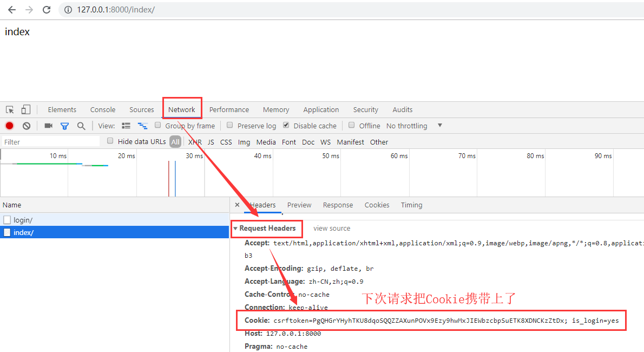This screenshot has height=352, width=644.
Task: Check Hide data URLs option
Action: (x=110, y=141)
